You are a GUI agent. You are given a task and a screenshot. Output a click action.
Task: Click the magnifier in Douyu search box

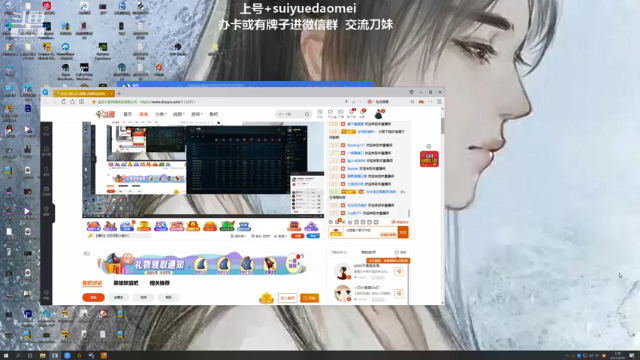click(x=307, y=114)
